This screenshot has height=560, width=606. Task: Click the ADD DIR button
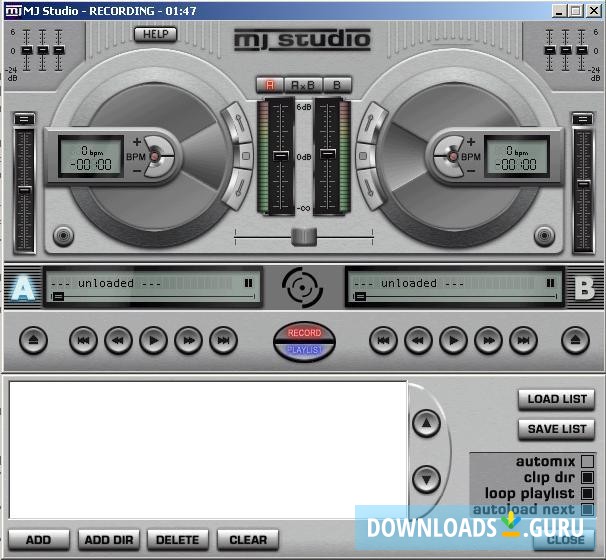pos(109,540)
